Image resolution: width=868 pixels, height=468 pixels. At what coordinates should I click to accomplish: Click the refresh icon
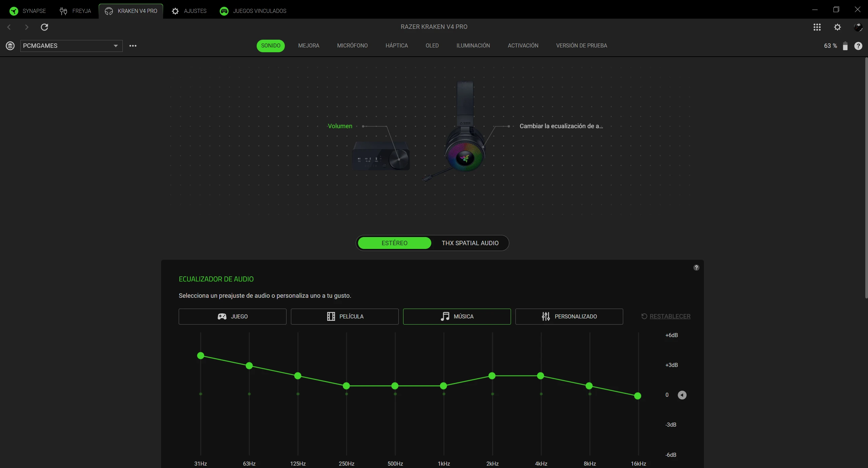(44, 27)
